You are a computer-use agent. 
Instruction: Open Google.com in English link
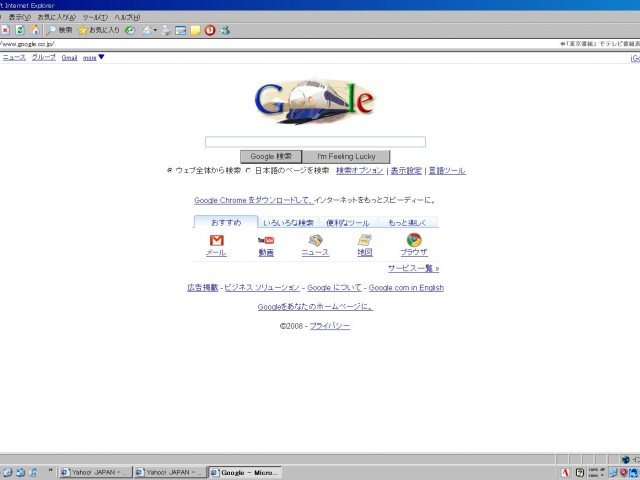coord(406,288)
